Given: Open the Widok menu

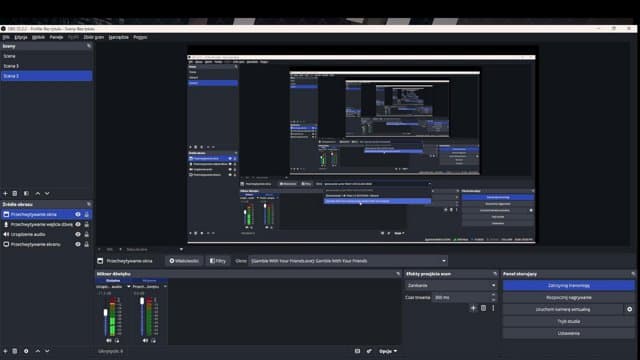Looking at the screenshot, I should [38, 37].
